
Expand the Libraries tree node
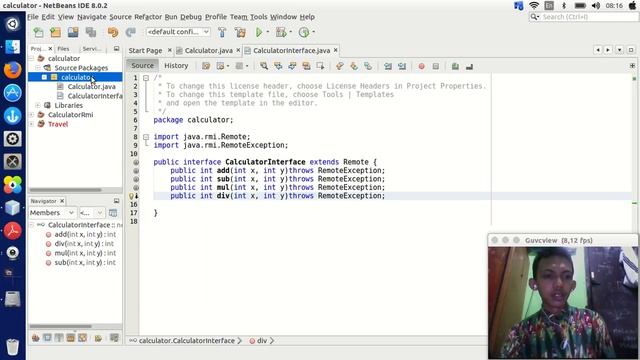pos(38,105)
